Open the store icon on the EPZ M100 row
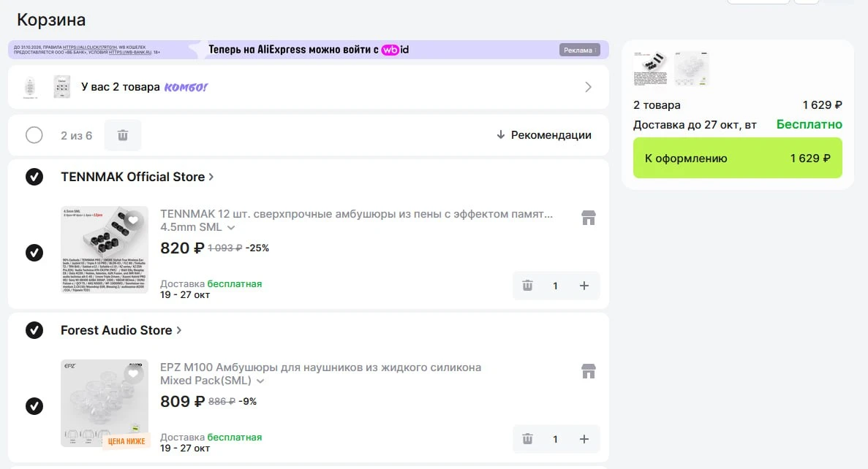Image resolution: width=868 pixels, height=469 pixels. 589,371
